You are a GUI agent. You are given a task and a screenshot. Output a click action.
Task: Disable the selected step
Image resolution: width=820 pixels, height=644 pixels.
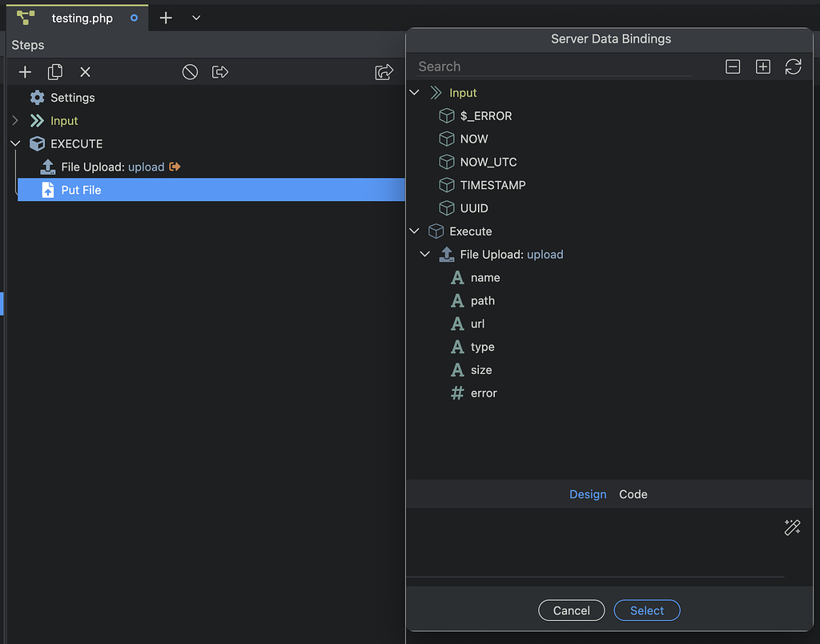pyautogui.click(x=190, y=71)
